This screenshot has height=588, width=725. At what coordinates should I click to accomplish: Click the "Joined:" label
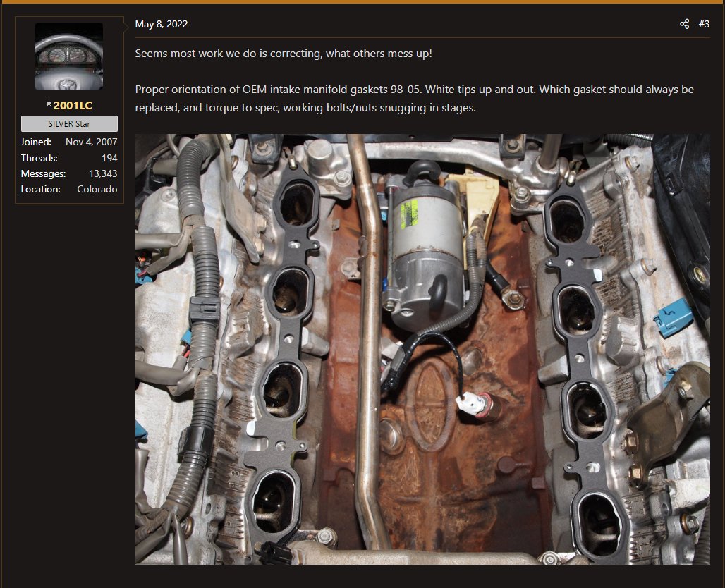(x=36, y=142)
